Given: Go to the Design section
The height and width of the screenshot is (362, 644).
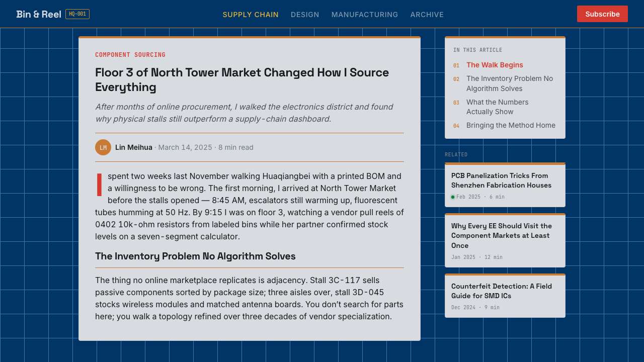Looking at the screenshot, I should [x=305, y=15].
